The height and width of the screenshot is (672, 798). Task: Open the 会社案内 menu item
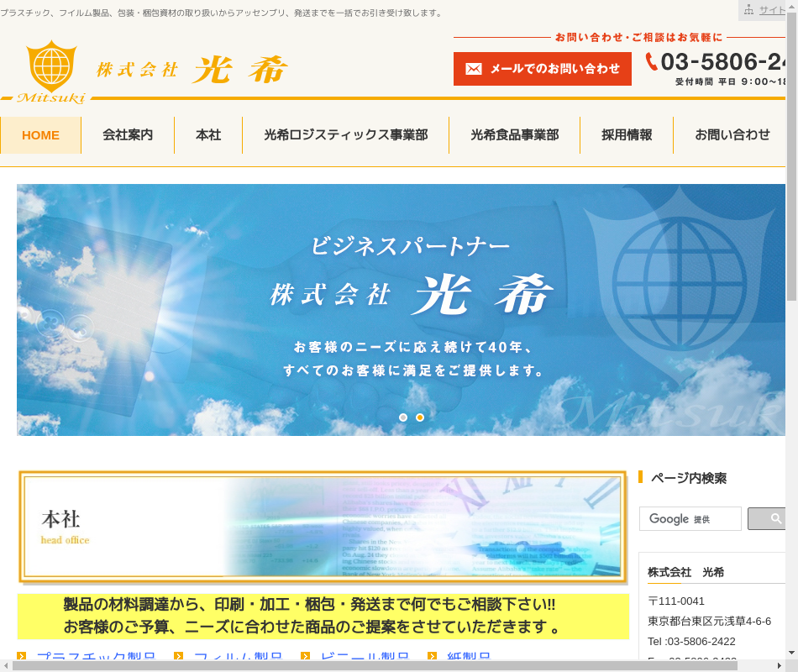pyautogui.click(x=128, y=135)
